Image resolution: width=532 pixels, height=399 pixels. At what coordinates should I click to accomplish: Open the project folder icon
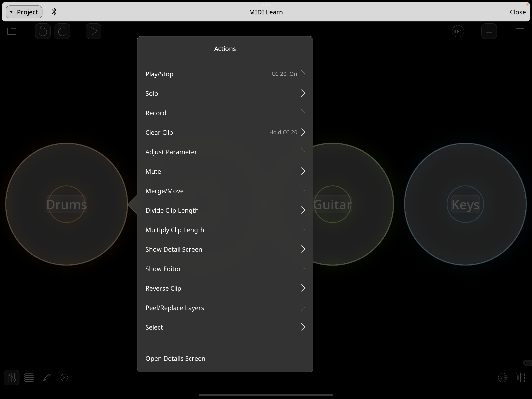(11, 31)
